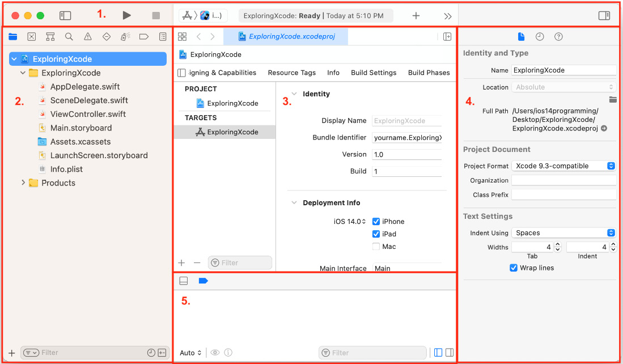
Task: Filter by source-control status
Action: (162, 353)
